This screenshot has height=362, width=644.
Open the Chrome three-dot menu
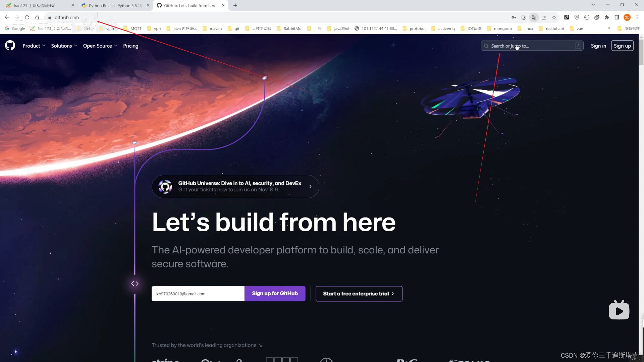coord(637,17)
